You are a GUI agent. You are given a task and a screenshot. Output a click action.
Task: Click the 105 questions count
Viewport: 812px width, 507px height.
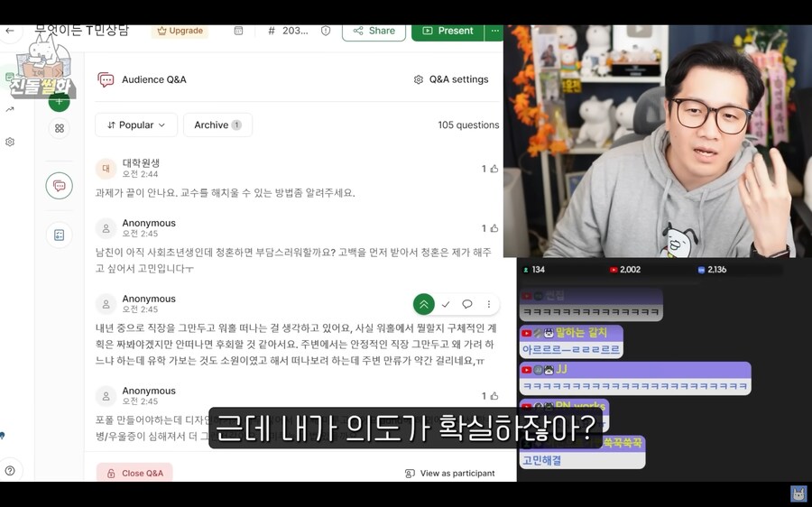pos(468,124)
